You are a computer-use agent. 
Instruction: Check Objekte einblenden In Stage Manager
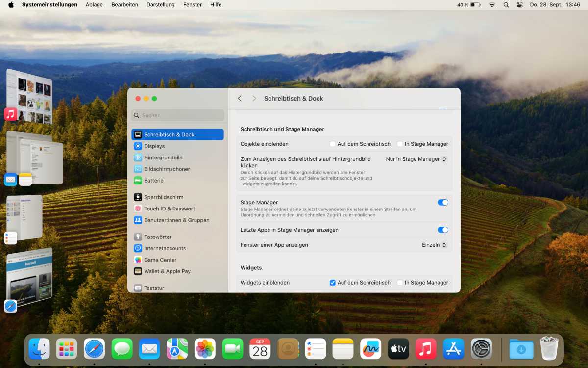click(x=400, y=144)
